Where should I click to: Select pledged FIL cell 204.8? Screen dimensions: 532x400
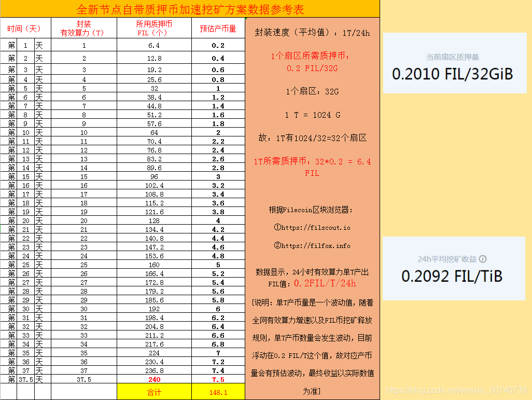click(x=154, y=327)
